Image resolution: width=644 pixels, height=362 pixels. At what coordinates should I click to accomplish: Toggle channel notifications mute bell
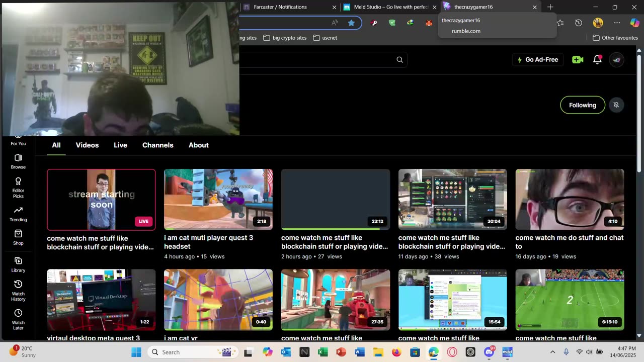point(616,105)
